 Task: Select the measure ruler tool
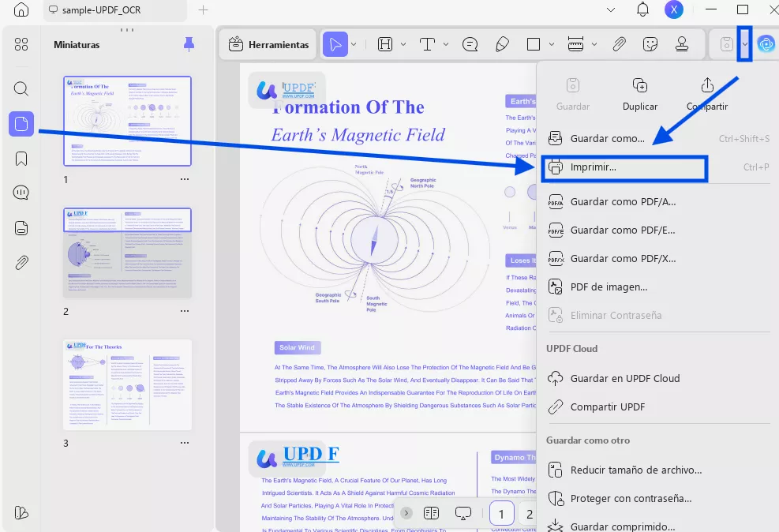575,44
